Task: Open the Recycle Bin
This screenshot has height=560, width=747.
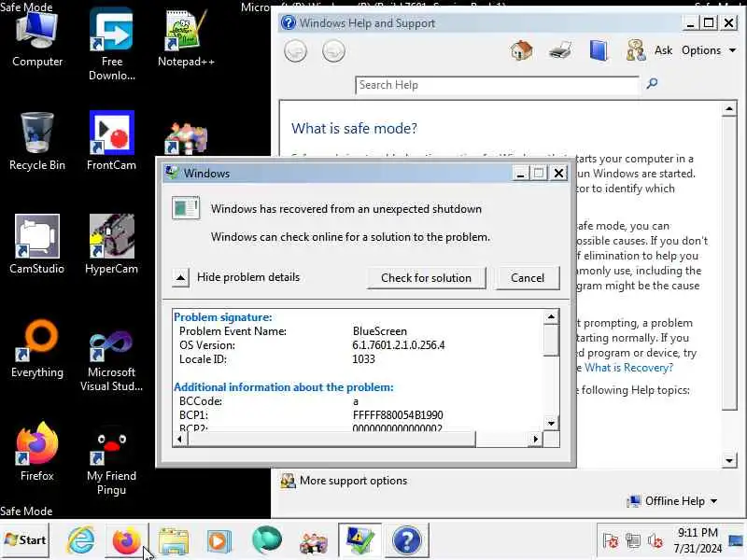Action: point(37,142)
